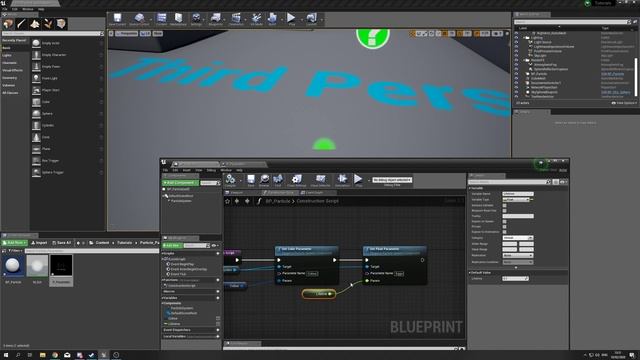This screenshot has width=640, height=360.
Task: Select Geometry Editing mode icon
Action: click(x=61, y=24)
